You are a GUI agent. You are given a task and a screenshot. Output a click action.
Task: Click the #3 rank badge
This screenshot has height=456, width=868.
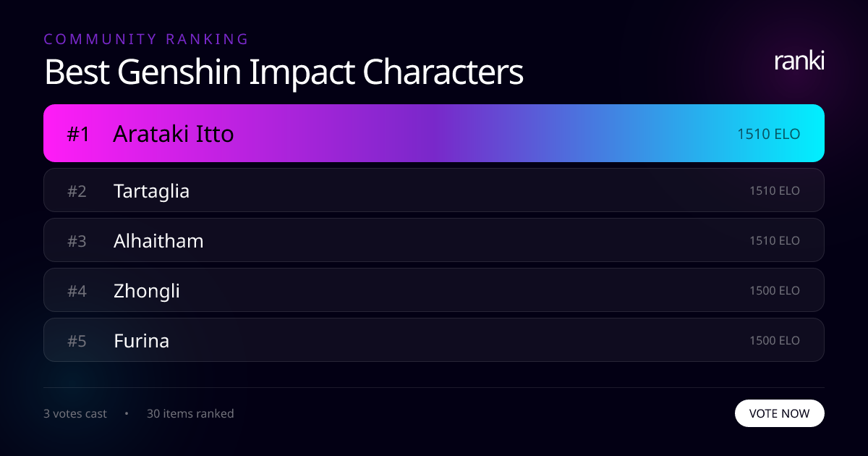76,240
